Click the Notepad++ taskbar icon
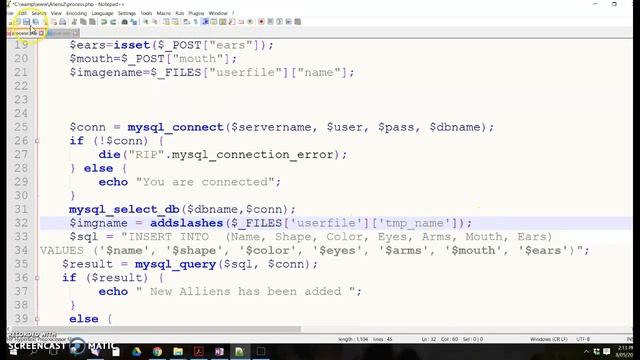This screenshot has width=640, height=360. pyautogui.click(x=240, y=351)
